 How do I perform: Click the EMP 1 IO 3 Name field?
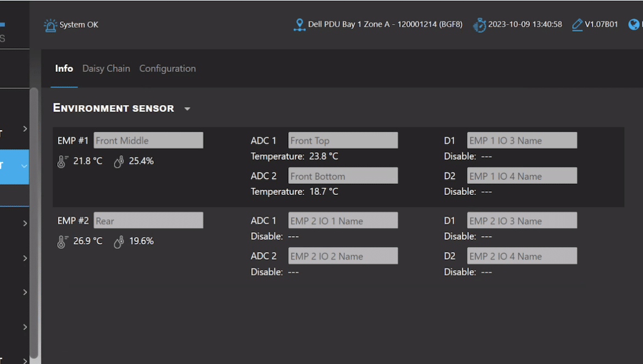[x=522, y=141]
